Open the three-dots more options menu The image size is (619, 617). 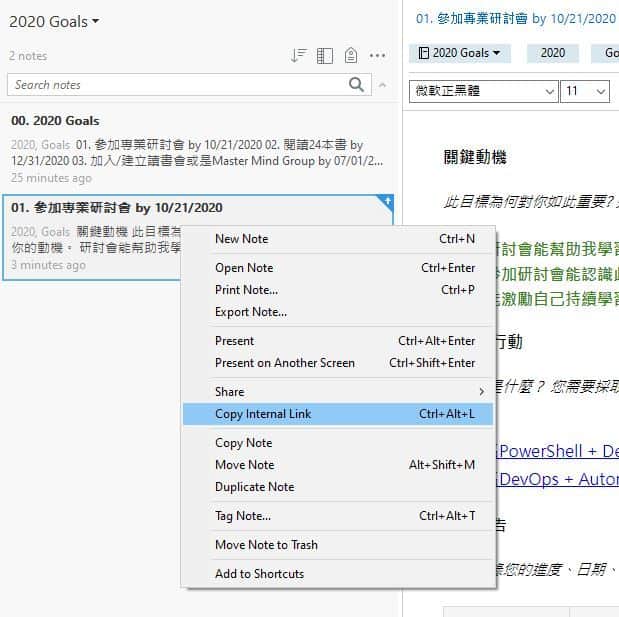pos(377,56)
